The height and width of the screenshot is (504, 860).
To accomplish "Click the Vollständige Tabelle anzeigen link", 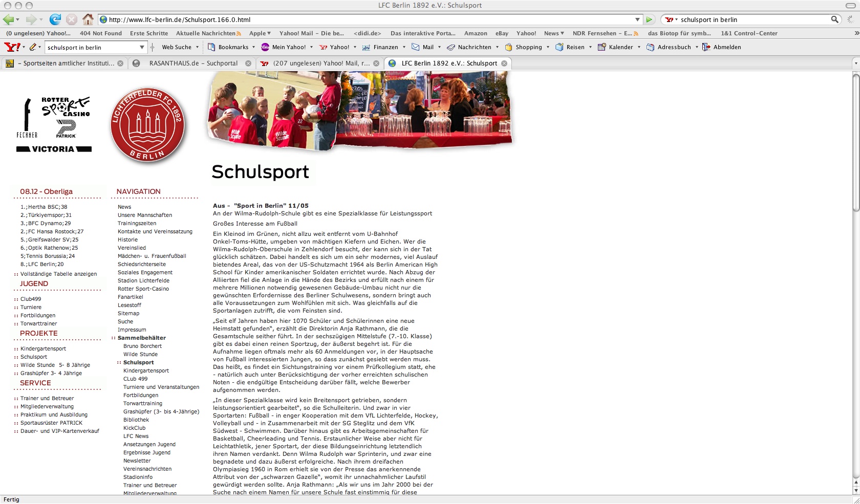I will [58, 274].
